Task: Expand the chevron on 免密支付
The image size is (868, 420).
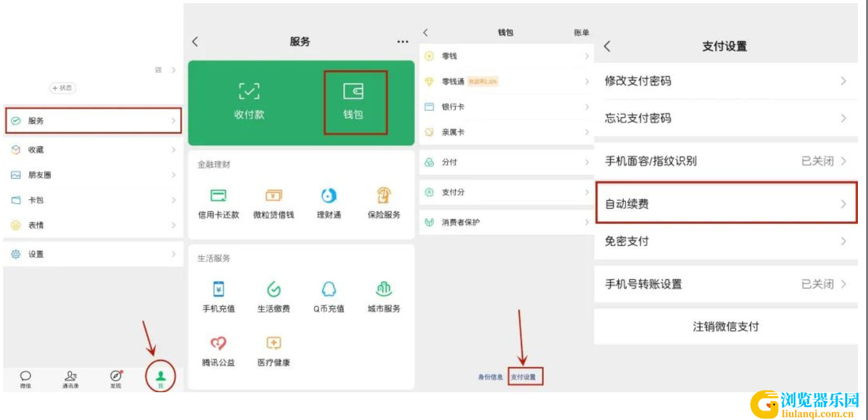Action: [x=843, y=241]
